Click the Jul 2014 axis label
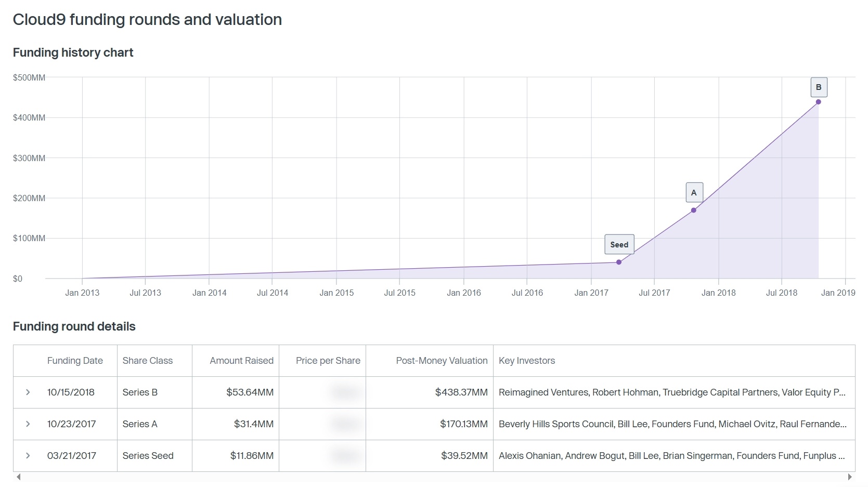This screenshot has height=487, width=868. [x=273, y=293]
